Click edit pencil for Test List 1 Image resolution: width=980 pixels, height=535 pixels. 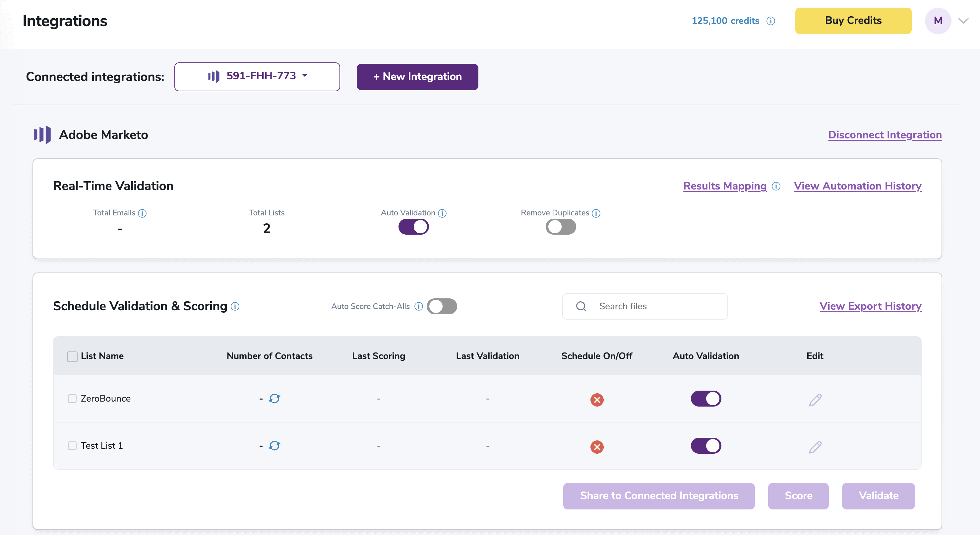pyautogui.click(x=815, y=447)
